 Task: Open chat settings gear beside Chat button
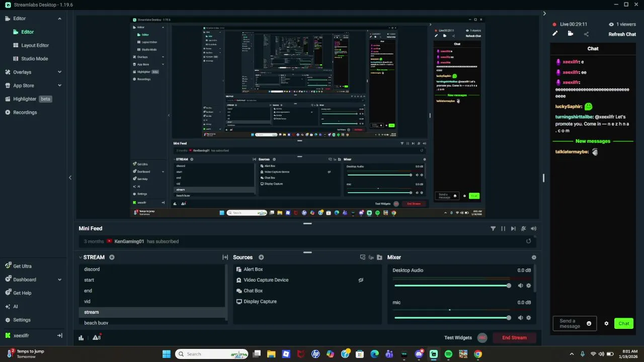tap(606, 323)
